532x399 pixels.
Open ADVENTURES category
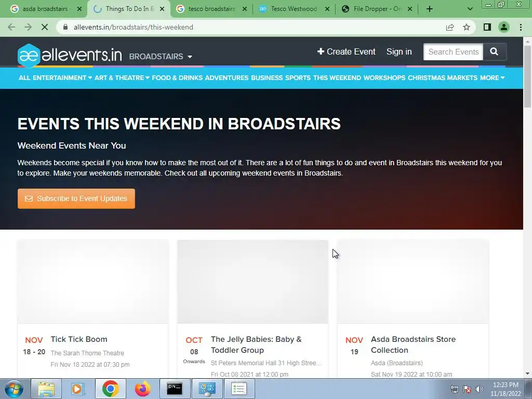click(x=227, y=78)
